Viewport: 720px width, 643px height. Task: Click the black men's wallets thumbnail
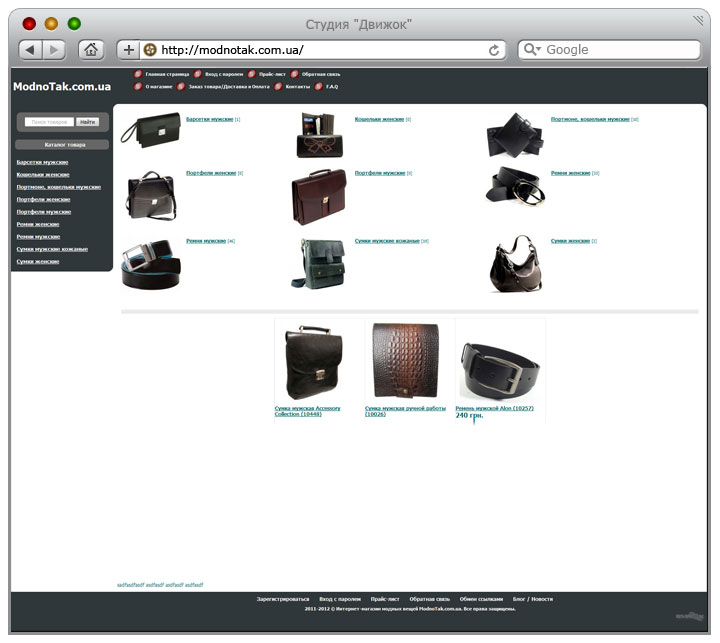[x=514, y=135]
